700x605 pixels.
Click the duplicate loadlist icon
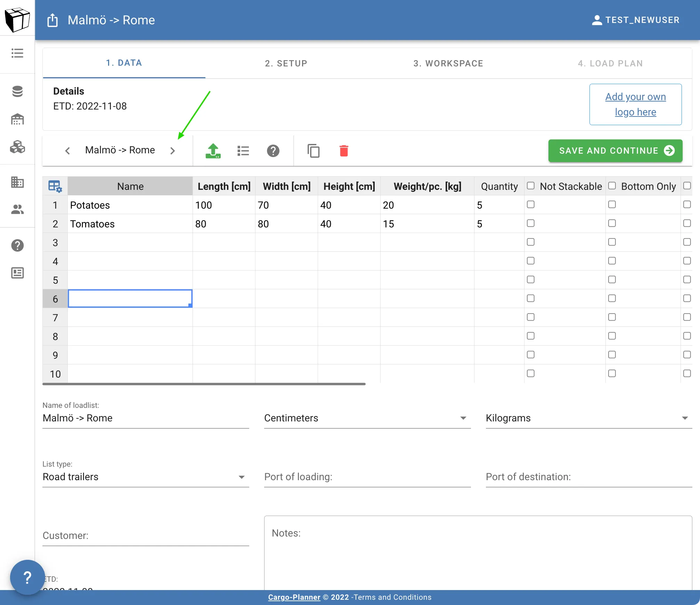click(x=314, y=150)
